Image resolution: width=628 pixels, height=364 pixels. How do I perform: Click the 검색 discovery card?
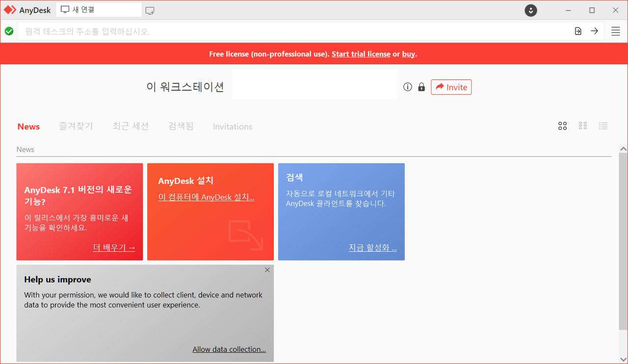click(341, 212)
